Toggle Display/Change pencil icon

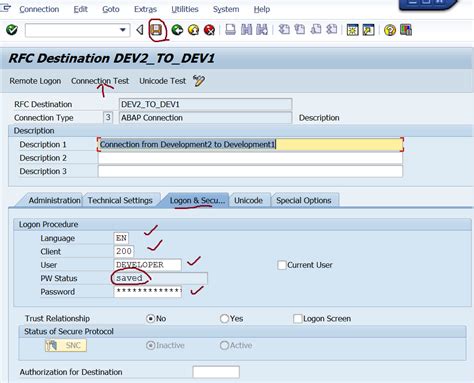tap(199, 81)
